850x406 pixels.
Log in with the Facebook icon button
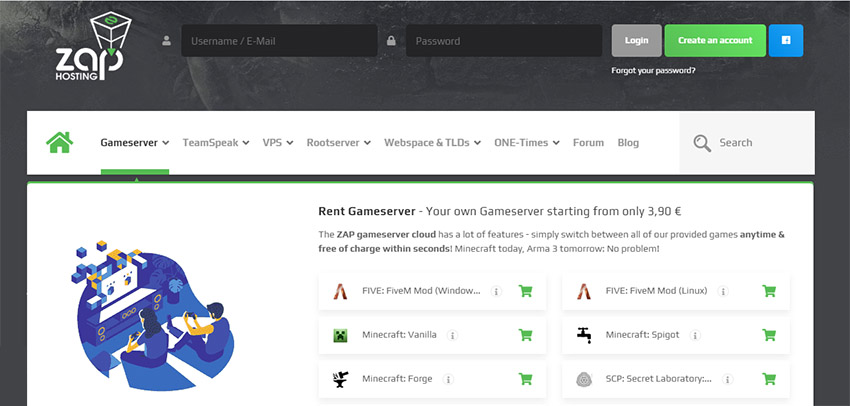785,41
